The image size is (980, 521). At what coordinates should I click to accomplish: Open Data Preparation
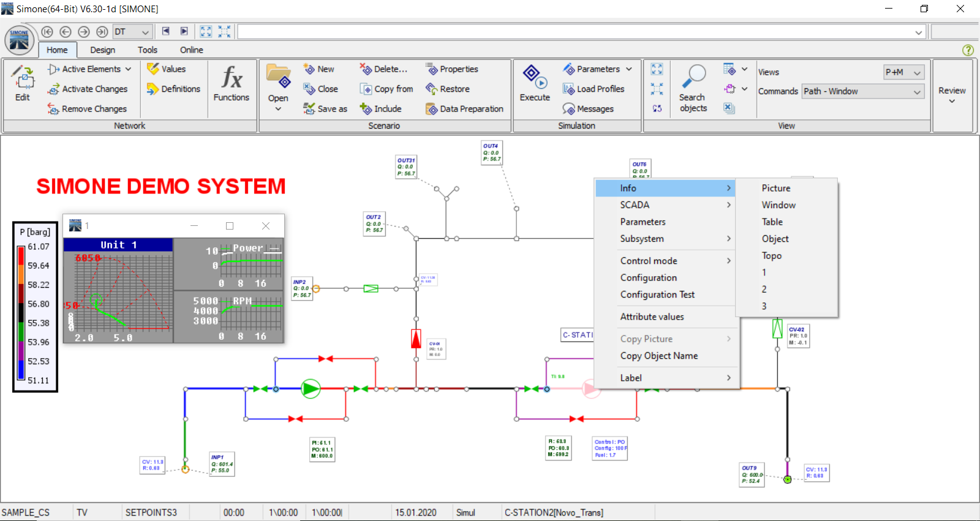coord(464,109)
